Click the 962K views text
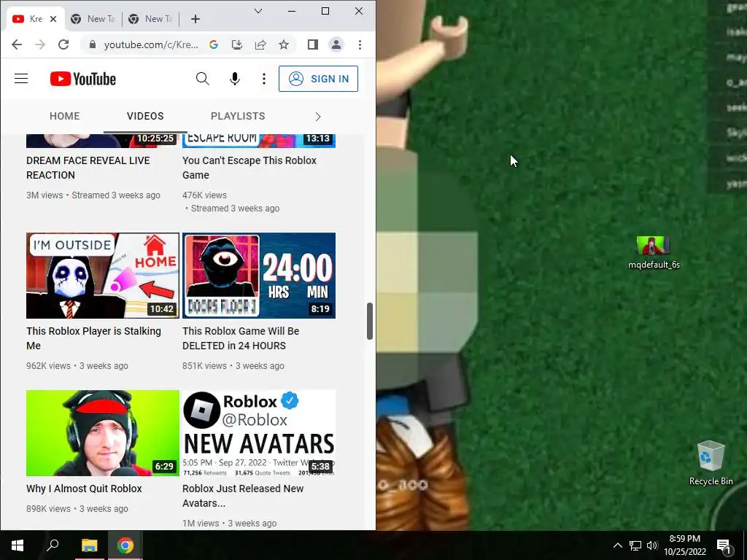The image size is (747, 560). click(x=48, y=366)
